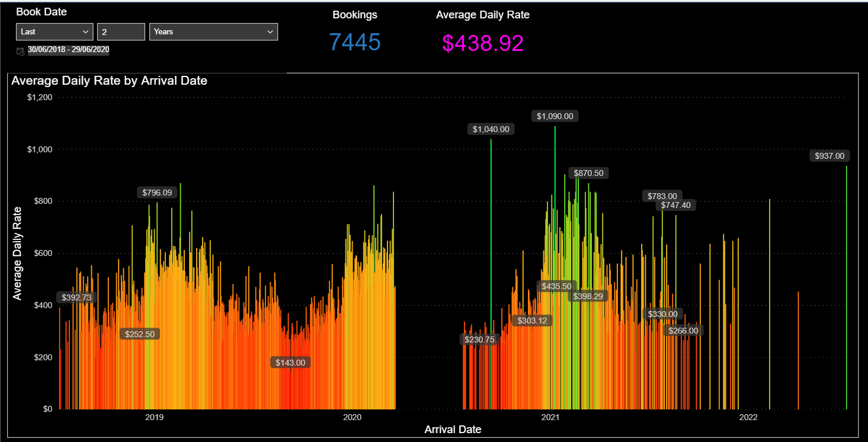Click the $330.00 data label
This screenshot has width=868, height=442.
click(x=662, y=314)
